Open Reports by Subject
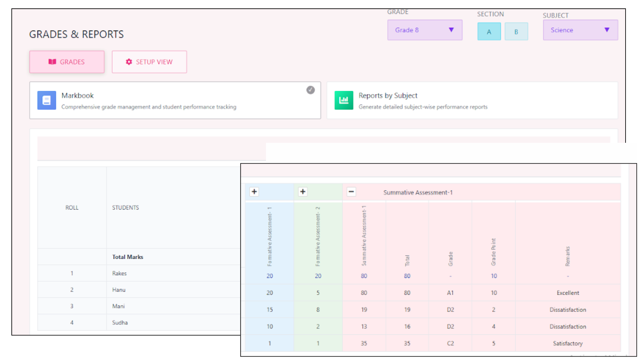644x362 pixels. [472, 100]
